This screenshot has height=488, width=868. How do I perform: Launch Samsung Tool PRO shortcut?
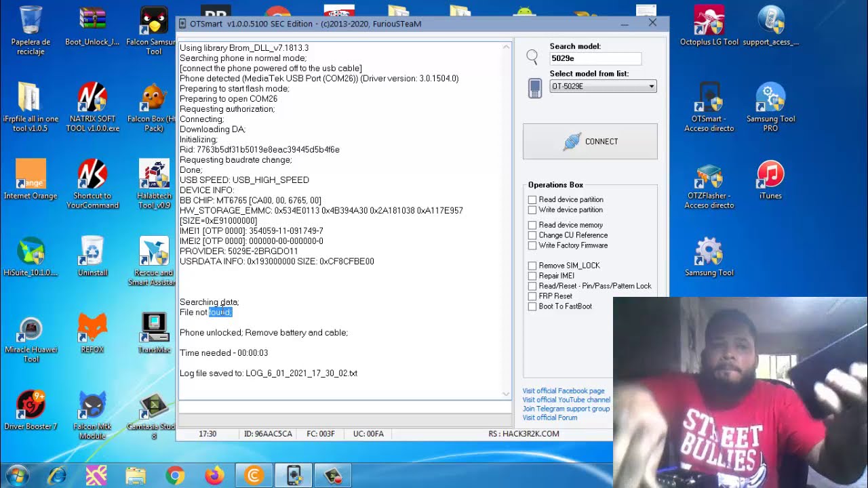770,107
